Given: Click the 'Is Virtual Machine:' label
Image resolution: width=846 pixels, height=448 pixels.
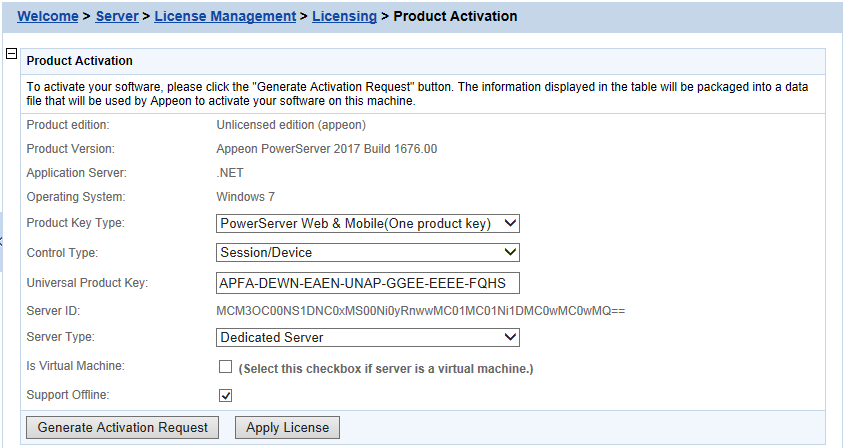Looking at the screenshot, I should pos(76,365).
